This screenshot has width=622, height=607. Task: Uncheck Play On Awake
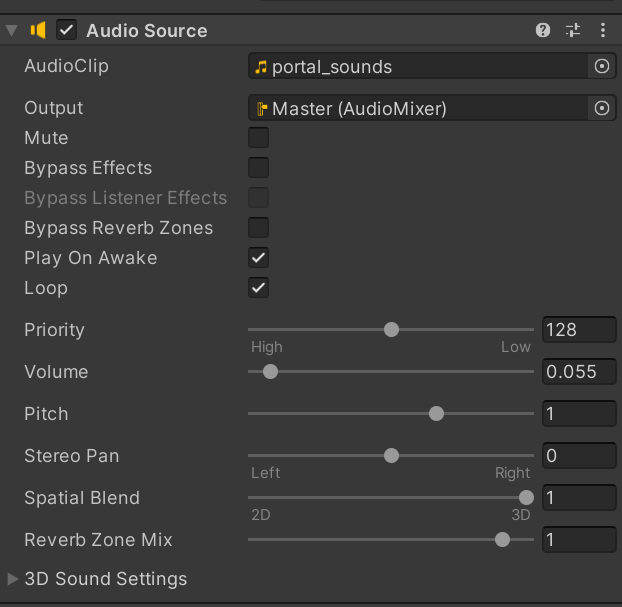(259, 257)
